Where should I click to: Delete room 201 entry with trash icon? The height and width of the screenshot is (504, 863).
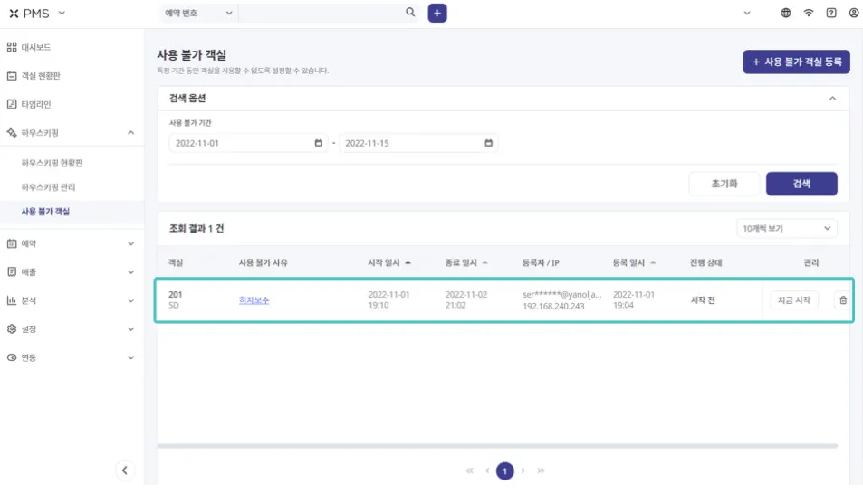pos(843,300)
